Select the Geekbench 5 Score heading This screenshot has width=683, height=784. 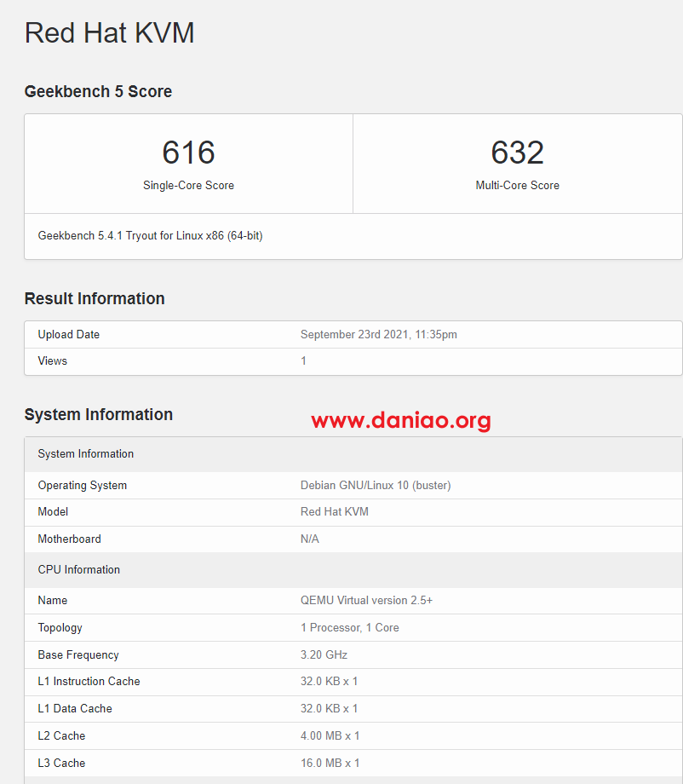[x=98, y=91]
